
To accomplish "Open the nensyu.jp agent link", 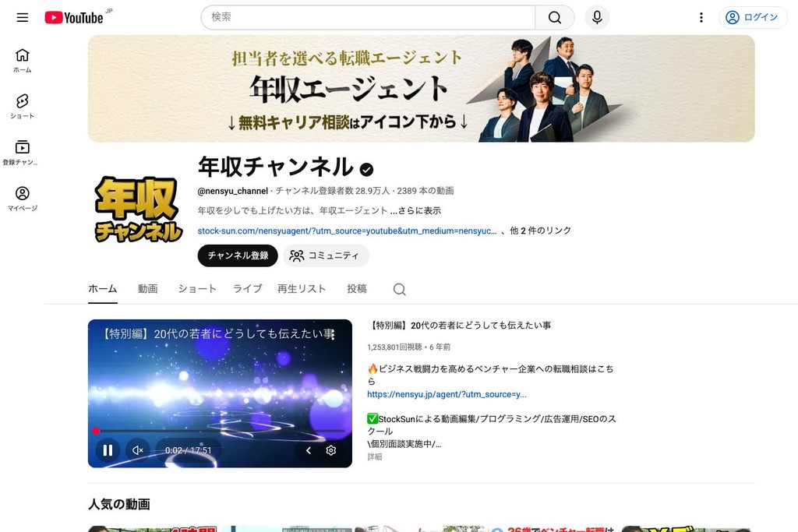I will pos(447,393).
